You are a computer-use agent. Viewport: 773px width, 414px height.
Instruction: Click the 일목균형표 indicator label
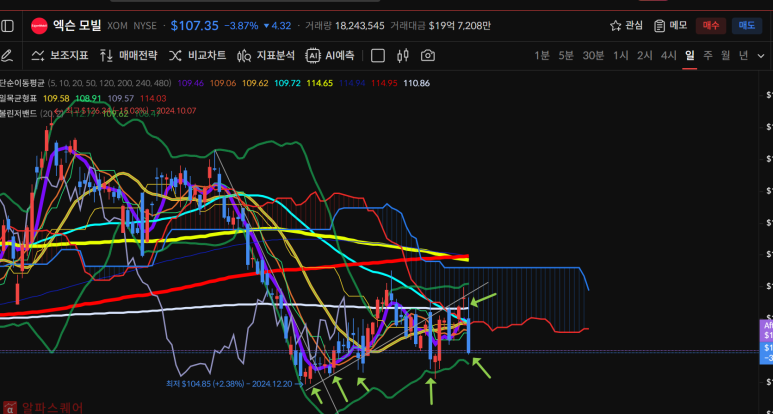pos(18,98)
